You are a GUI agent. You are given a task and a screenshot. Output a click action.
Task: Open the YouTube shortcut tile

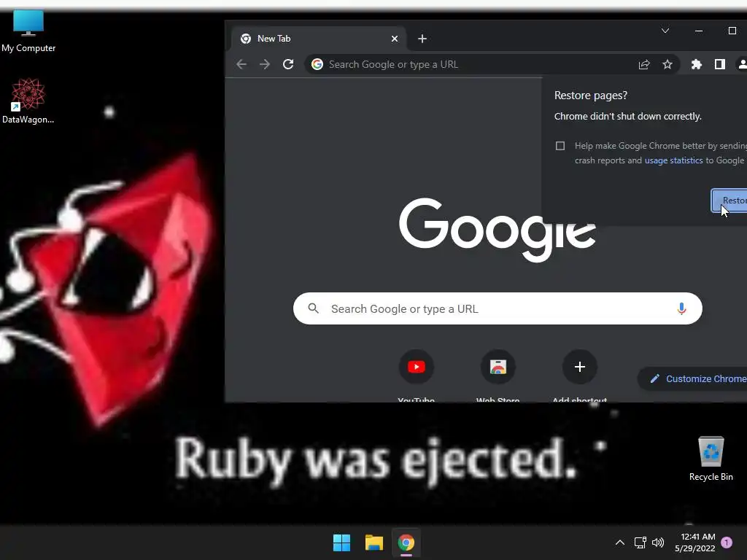417,376
